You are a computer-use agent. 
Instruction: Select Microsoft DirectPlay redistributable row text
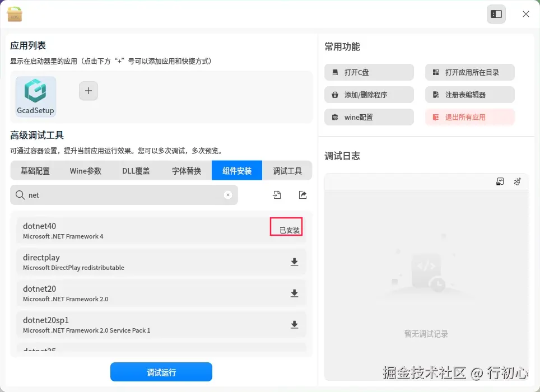coord(74,268)
